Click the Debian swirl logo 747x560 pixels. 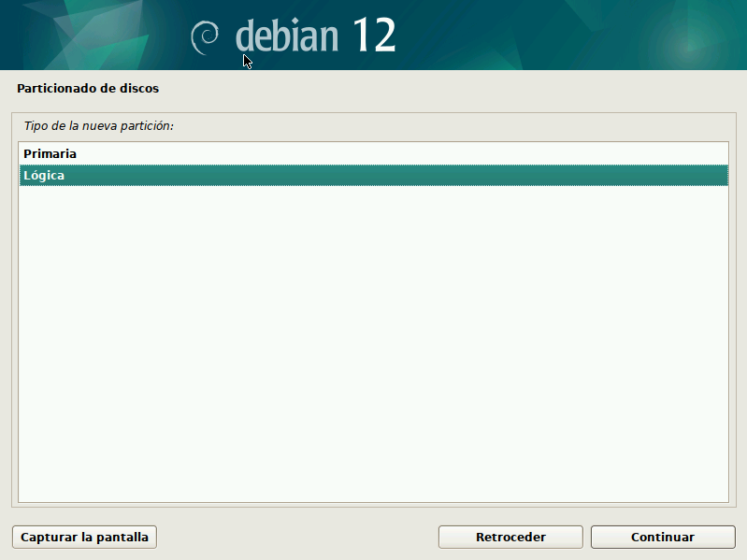pyautogui.click(x=204, y=36)
